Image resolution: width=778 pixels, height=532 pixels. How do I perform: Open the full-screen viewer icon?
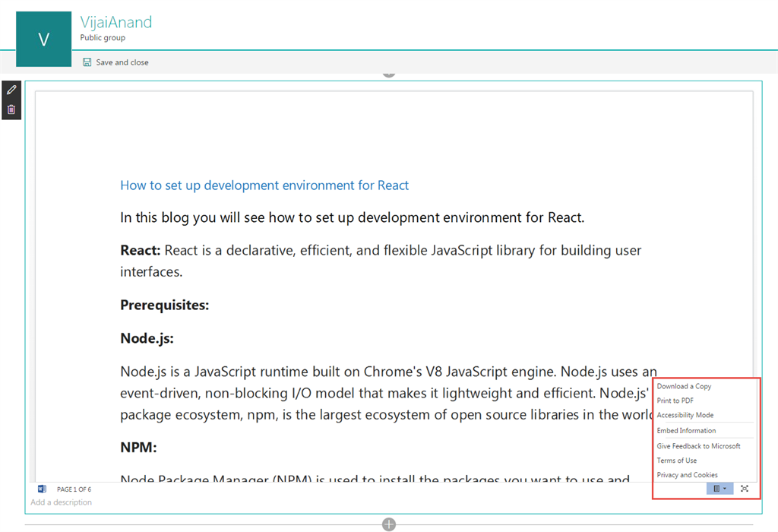tap(745, 489)
